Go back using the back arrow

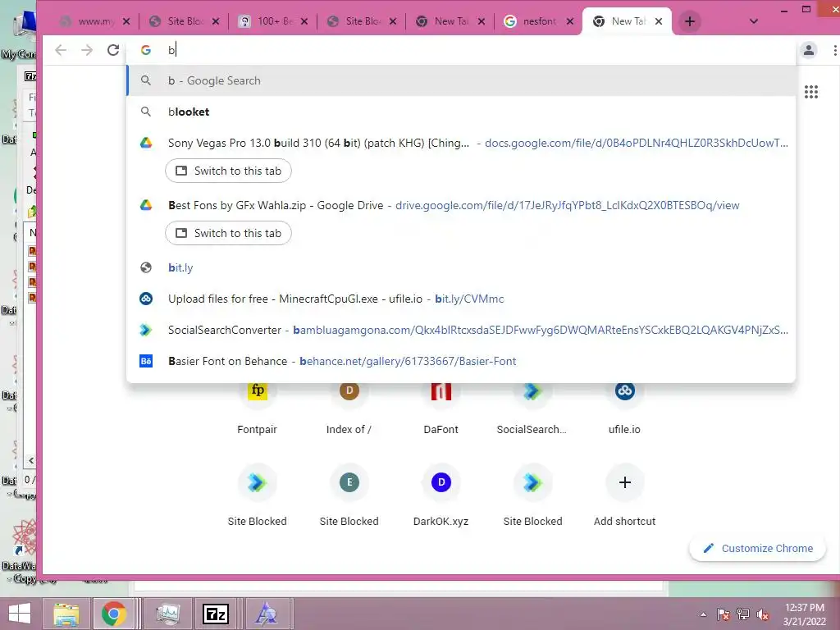click(61, 50)
